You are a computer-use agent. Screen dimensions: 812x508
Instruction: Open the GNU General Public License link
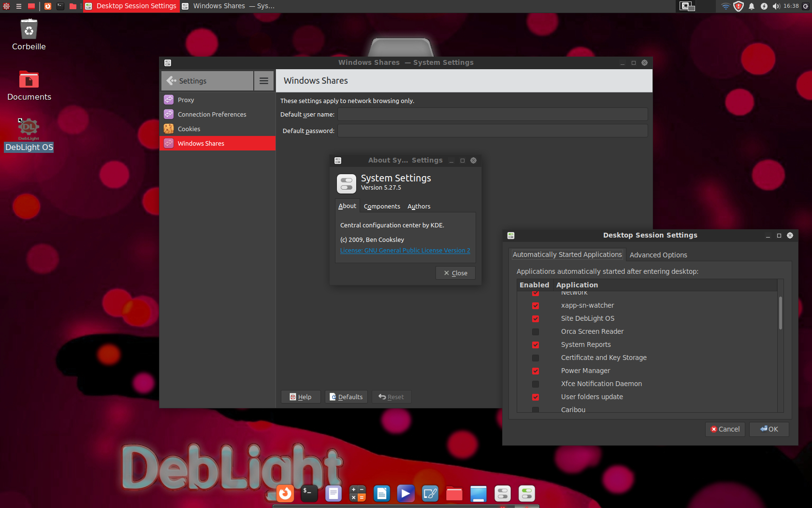405,250
